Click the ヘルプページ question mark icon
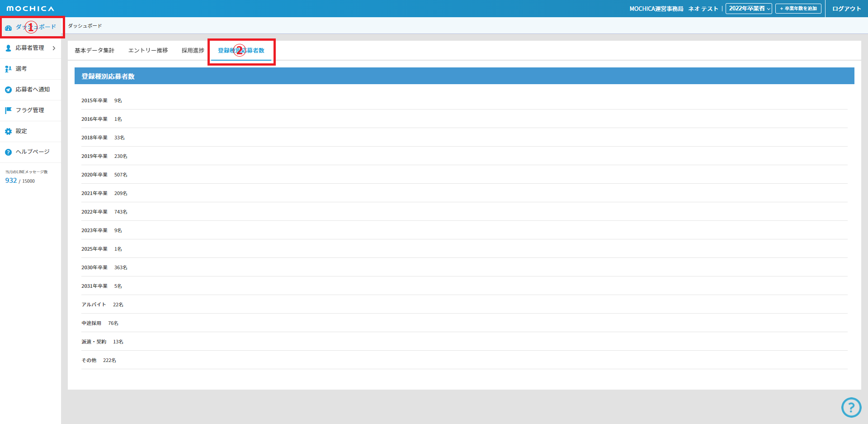The image size is (868, 424). click(8, 152)
